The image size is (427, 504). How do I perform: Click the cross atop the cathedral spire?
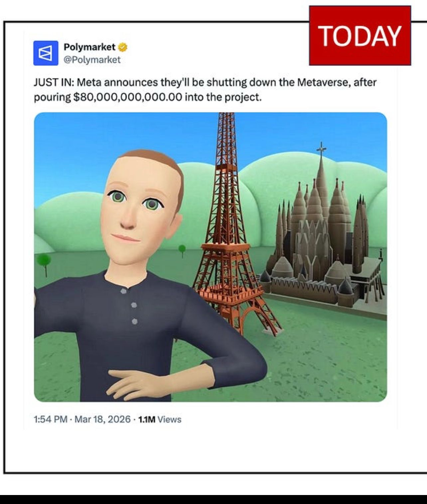pos(321,149)
